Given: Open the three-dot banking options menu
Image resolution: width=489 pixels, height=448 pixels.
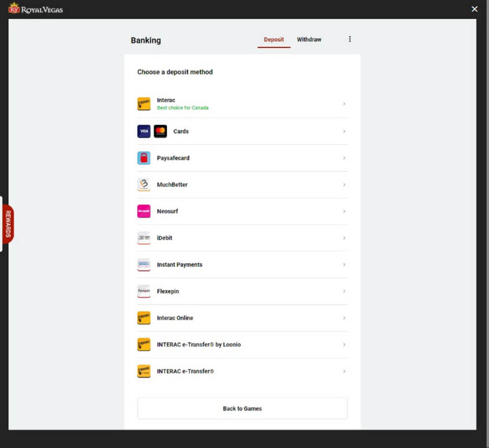Looking at the screenshot, I should coord(350,39).
